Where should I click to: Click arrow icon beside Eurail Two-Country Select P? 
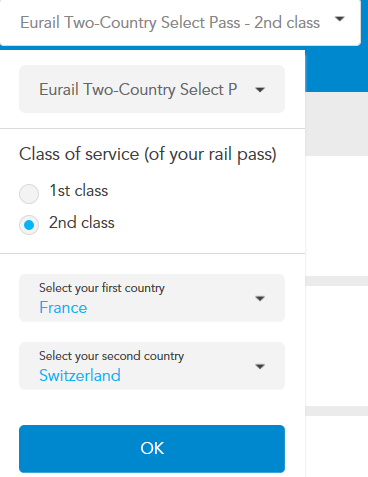coord(260,89)
